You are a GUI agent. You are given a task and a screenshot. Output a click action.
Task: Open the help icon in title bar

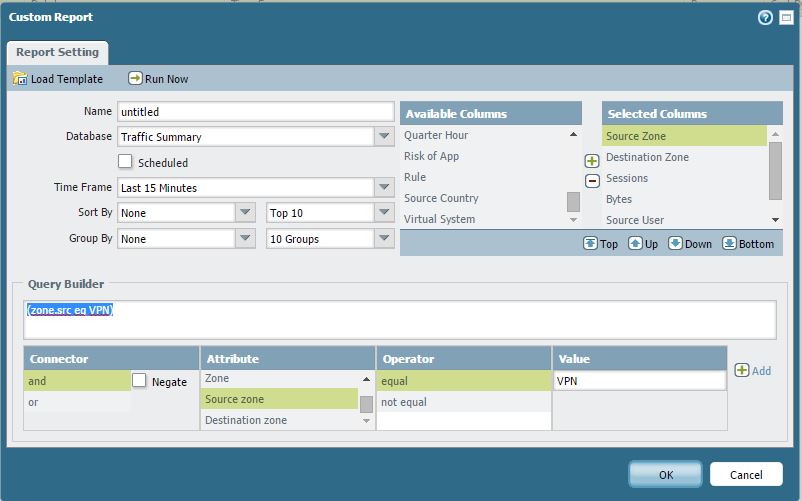pos(765,18)
